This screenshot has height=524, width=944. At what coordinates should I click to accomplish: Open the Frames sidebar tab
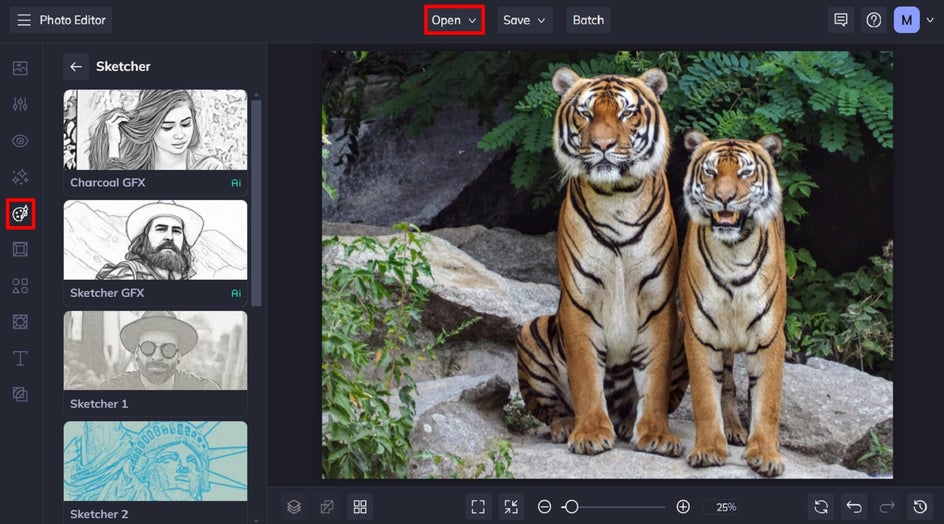pos(20,249)
